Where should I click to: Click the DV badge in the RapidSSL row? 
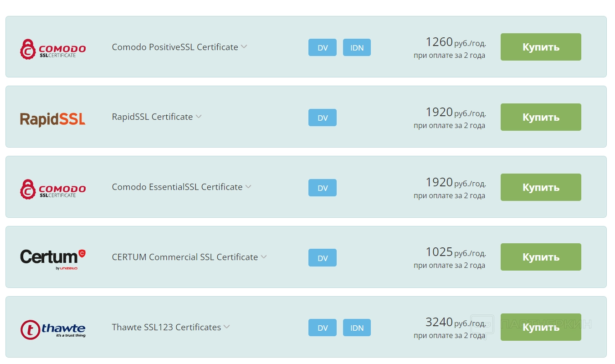(x=323, y=118)
